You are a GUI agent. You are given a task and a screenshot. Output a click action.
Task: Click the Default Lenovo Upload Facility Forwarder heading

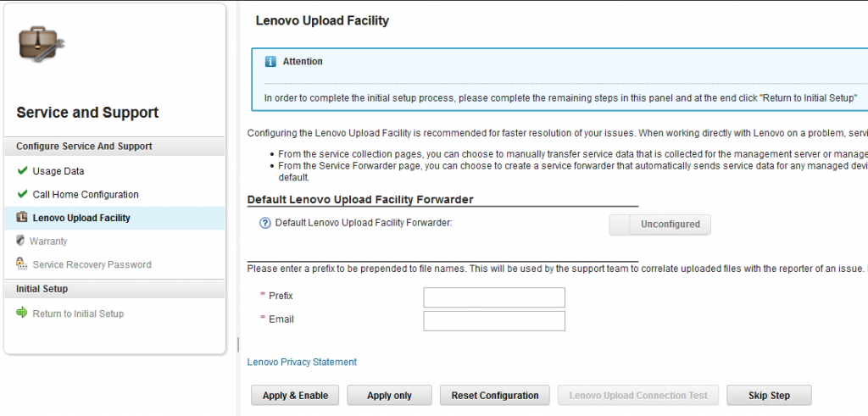[359, 199]
